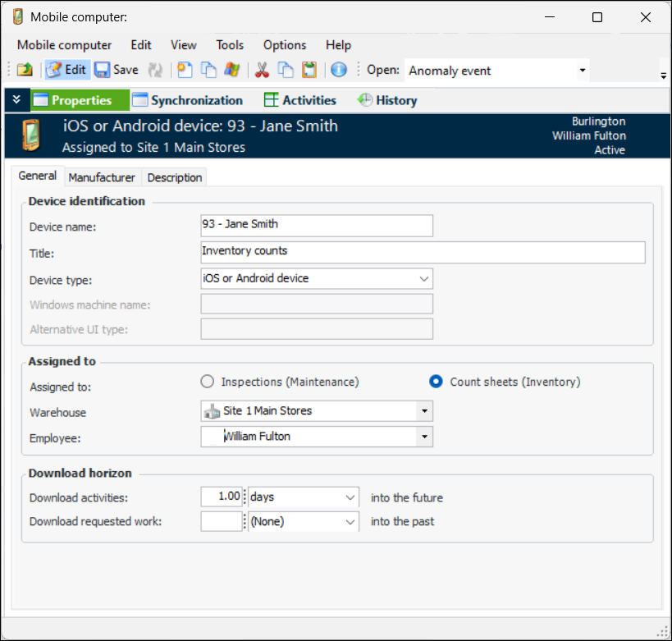
Task: Switch to the Synchronization tab
Action: coord(188,100)
